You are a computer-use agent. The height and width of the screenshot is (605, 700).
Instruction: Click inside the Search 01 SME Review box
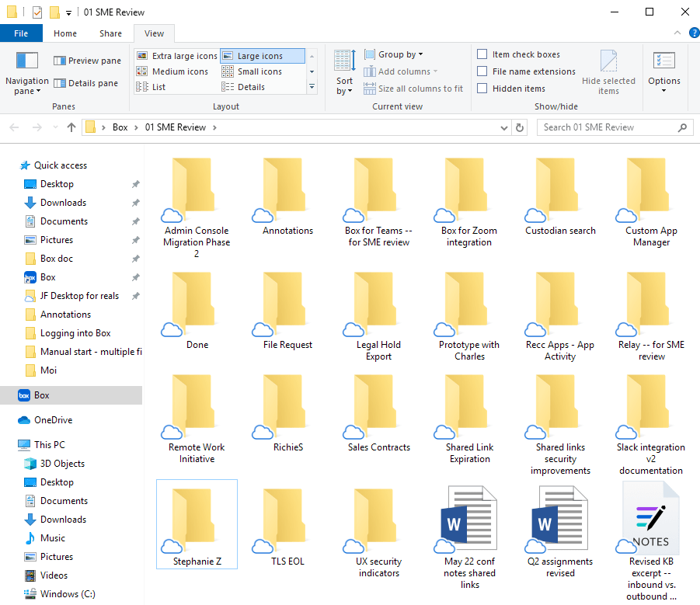tap(606, 127)
